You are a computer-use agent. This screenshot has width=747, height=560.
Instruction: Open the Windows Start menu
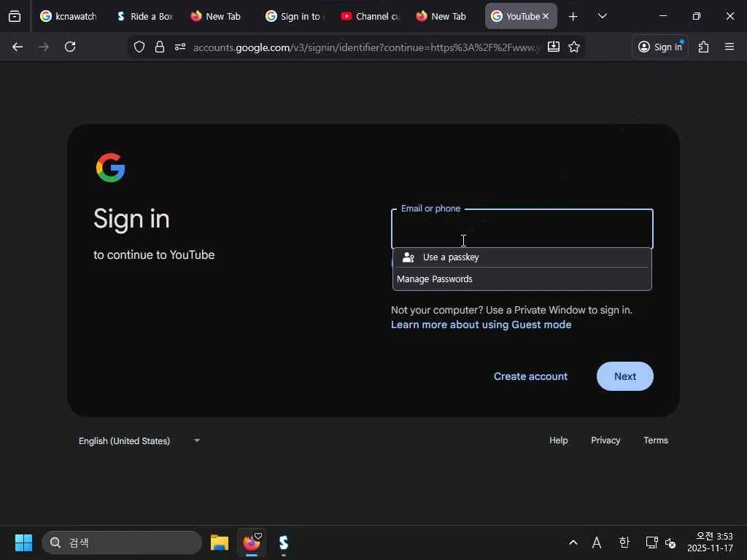point(23,542)
